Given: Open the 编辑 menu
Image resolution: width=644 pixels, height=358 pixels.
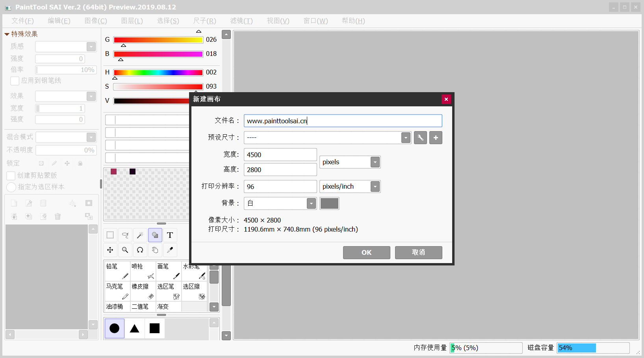Looking at the screenshot, I should [x=59, y=21].
